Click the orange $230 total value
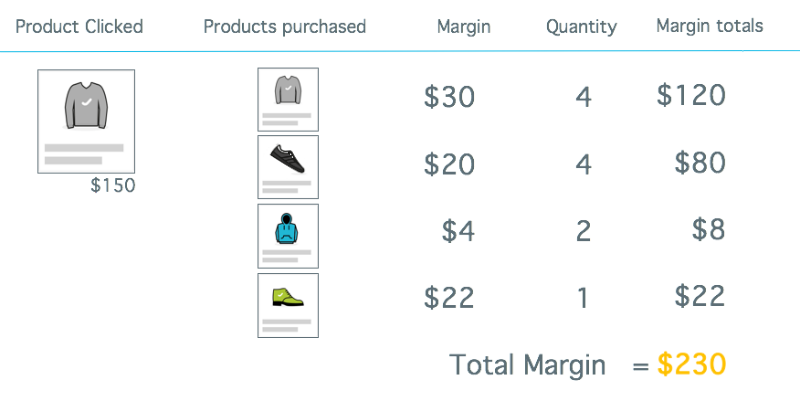This screenshot has height=401, width=800. click(x=691, y=365)
